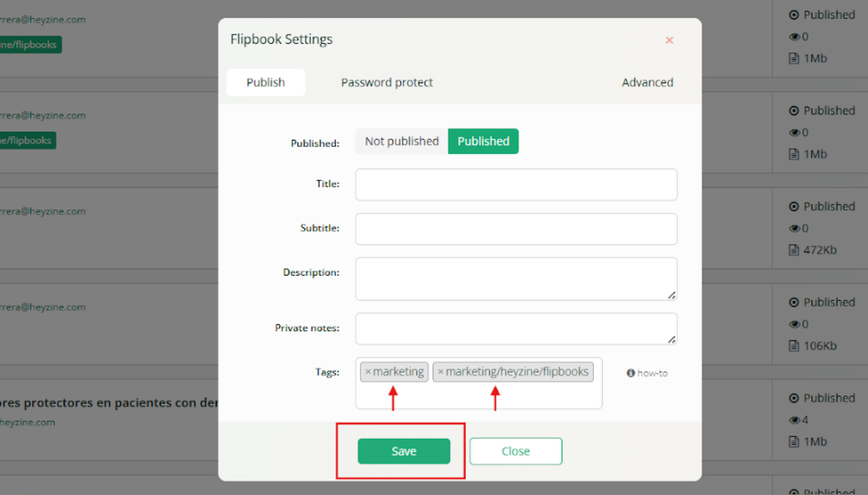
Task: Click empty space in the Tags box
Action: click(x=478, y=397)
